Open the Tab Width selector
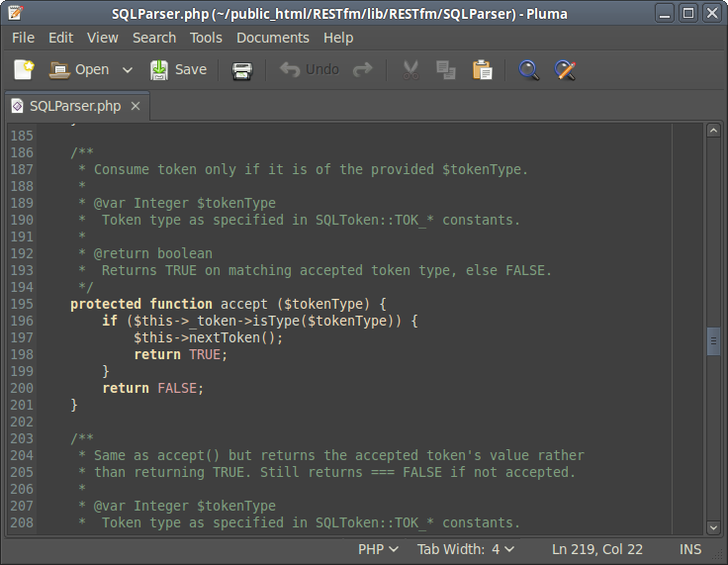 466,549
